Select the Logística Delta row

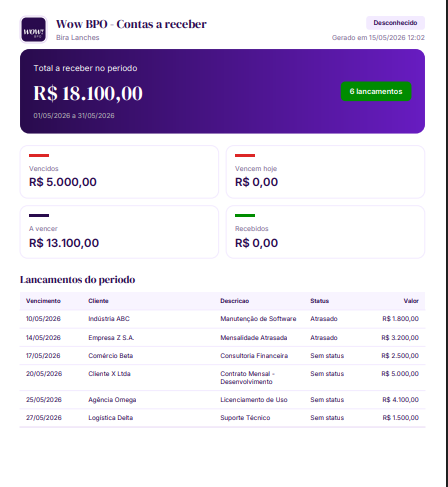tap(222, 418)
